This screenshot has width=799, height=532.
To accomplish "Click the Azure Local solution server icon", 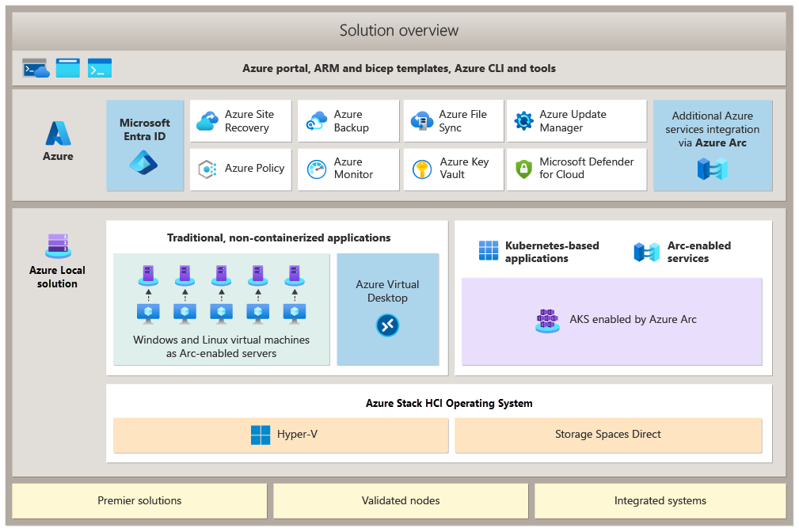I will (x=58, y=245).
